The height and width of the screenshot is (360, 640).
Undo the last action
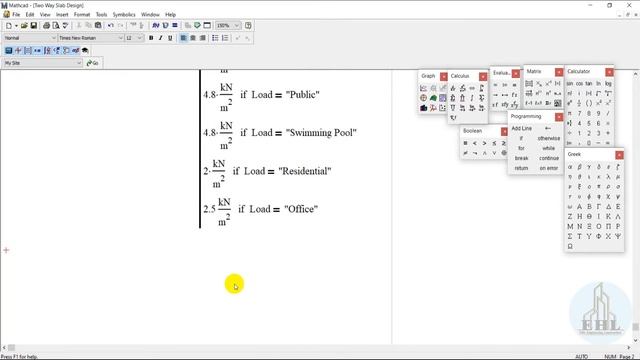111,25
